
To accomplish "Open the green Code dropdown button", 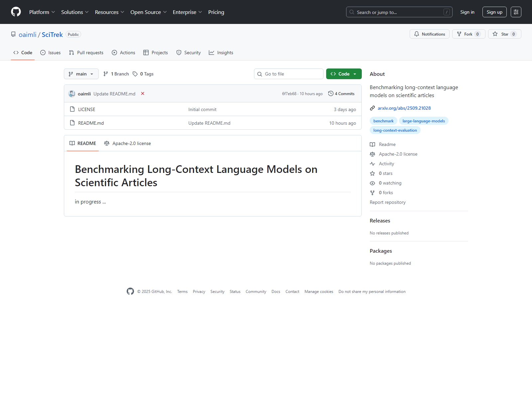I will [344, 74].
